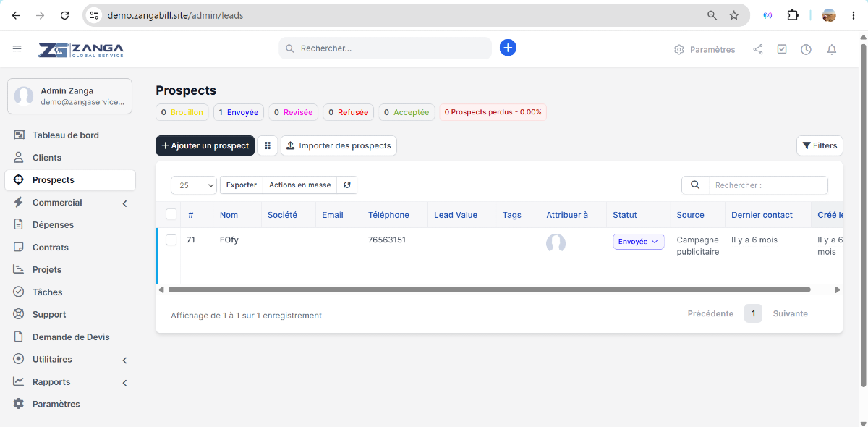Image resolution: width=868 pixels, height=427 pixels.
Task: View site information icon in address bar
Action: pyautogui.click(x=94, y=15)
